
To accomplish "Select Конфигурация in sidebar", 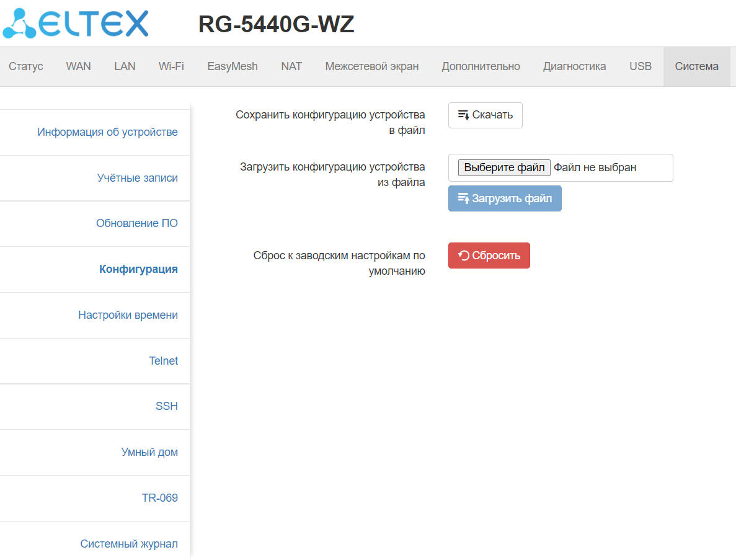I will 138,269.
